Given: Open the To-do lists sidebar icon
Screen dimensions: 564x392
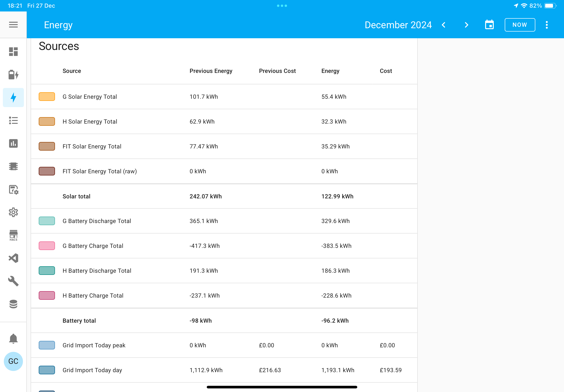Looking at the screenshot, I should [13, 120].
